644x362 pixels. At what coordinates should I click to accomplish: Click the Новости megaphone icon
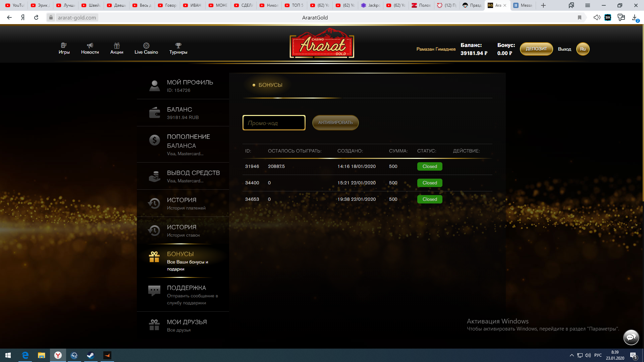coord(90,46)
